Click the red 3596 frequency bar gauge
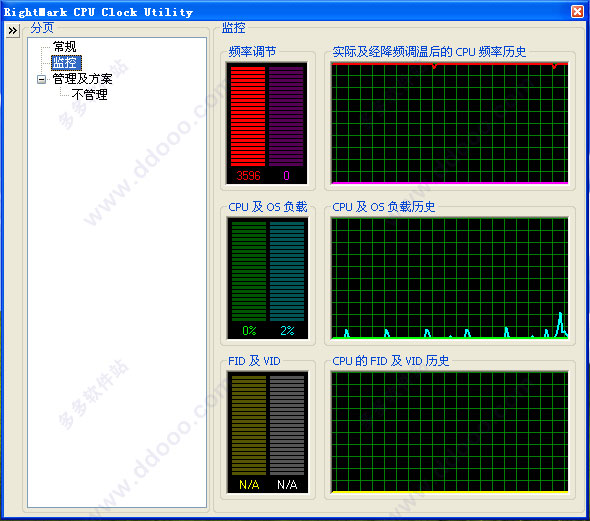 point(248,116)
